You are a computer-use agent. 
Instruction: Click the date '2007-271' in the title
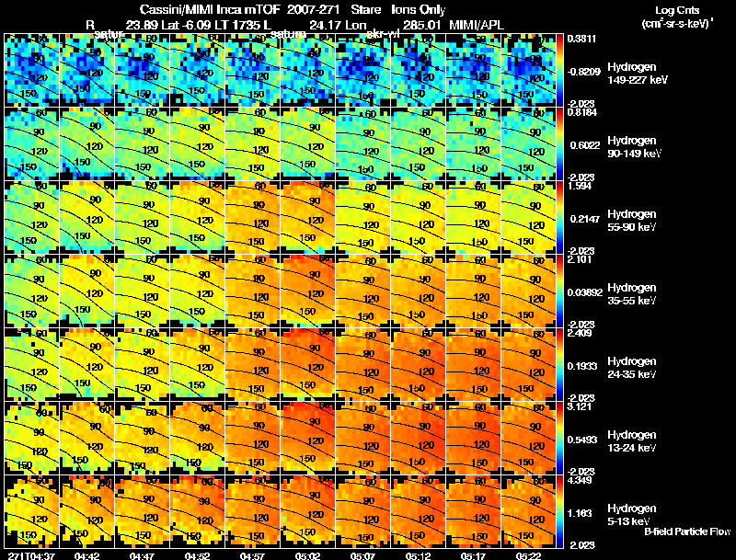(x=313, y=10)
